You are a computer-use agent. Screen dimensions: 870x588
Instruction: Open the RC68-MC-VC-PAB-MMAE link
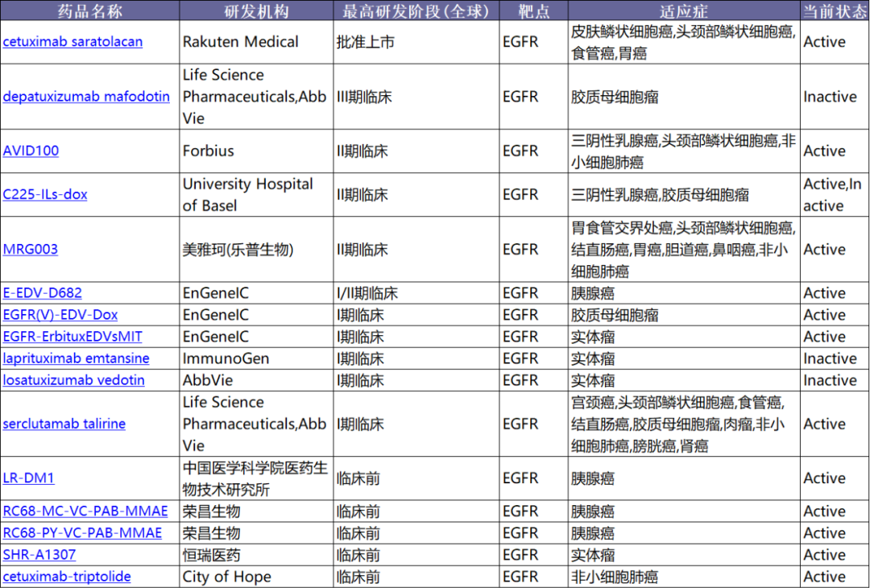click(85, 511)
